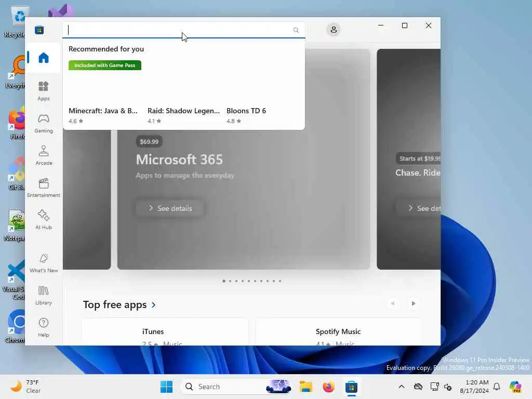The width and height of the screenshot is (532, 399).
Task: Open the Copilot preview icon in taskbar
Action: tap(515, 387)
